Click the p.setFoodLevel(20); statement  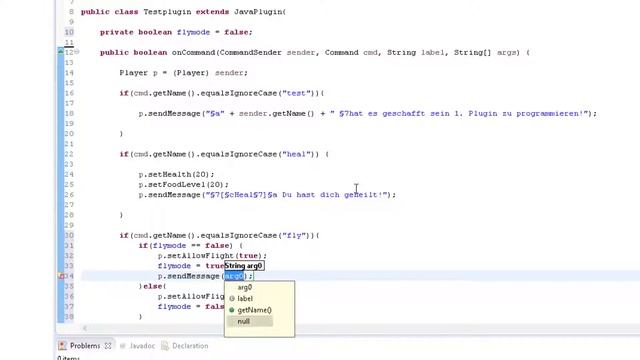(x=183, y=185)
